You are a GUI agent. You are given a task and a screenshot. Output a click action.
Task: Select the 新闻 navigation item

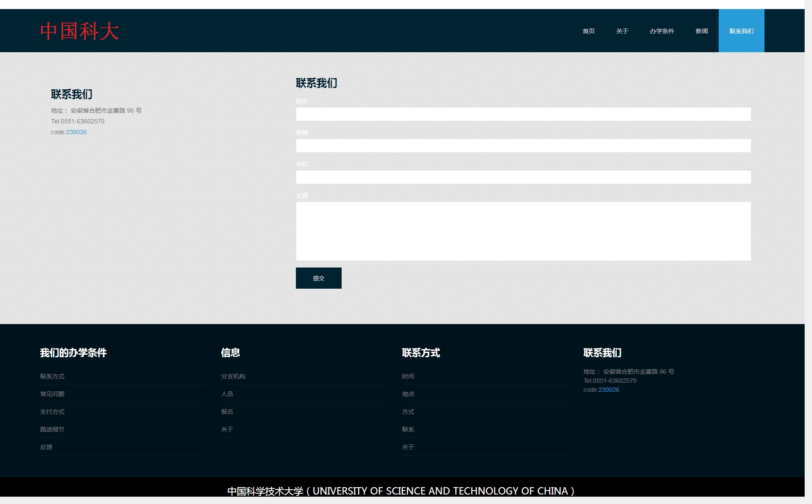[701, 31]
